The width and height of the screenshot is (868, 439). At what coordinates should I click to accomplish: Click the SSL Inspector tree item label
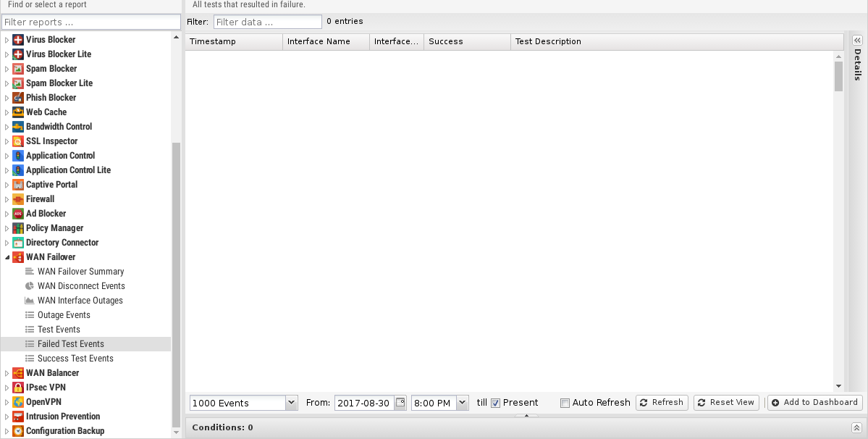pyautogui.click(x=51, y=141)
